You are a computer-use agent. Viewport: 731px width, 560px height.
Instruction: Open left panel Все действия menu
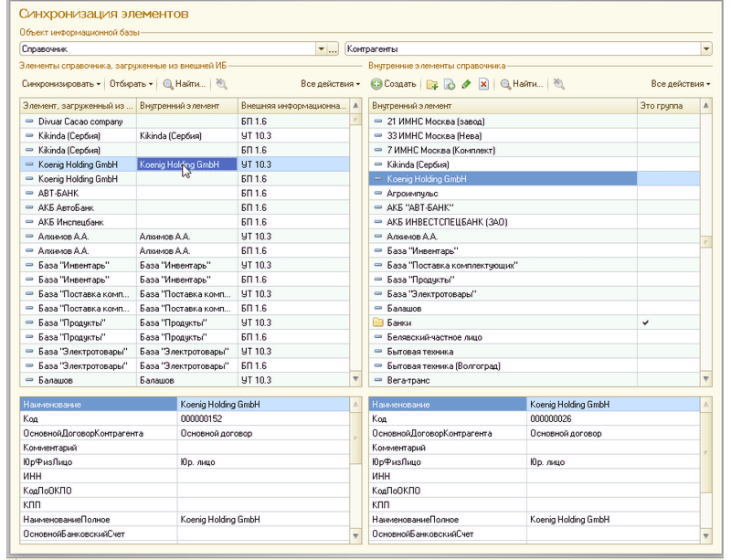click(x=331, y=84)
